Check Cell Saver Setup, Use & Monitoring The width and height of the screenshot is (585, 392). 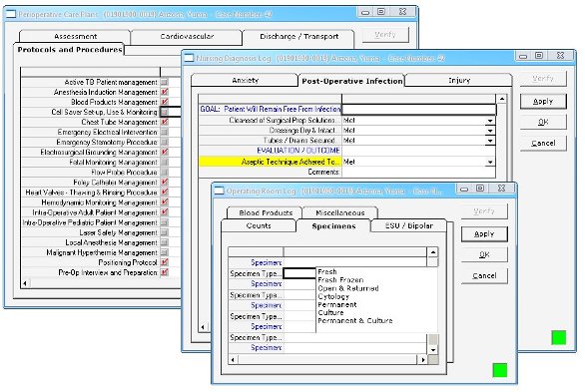pyautogui.click(x=165, y=112)
